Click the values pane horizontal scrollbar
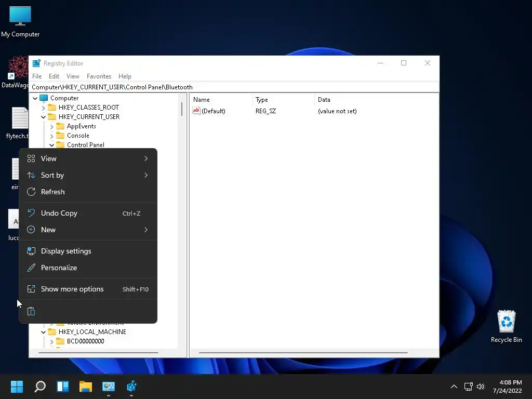Screen dimensions: 532x399 coord(303,353)
